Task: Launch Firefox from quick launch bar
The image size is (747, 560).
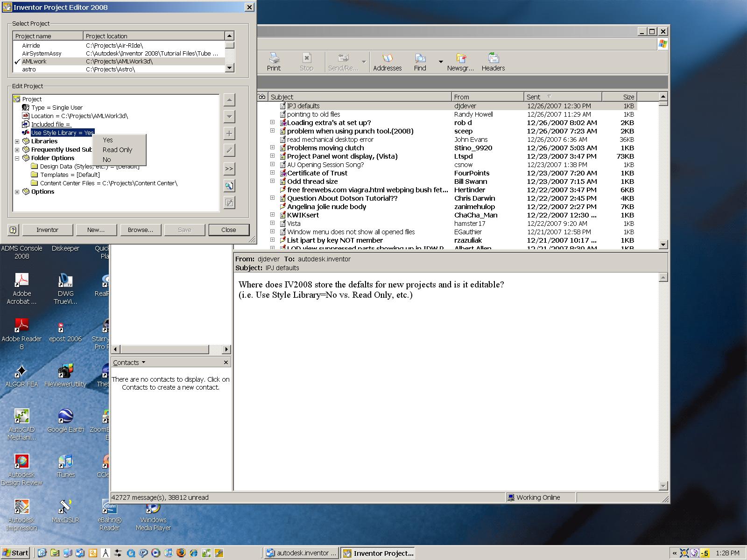Action: pyautogui.click(x=181, y=553)
